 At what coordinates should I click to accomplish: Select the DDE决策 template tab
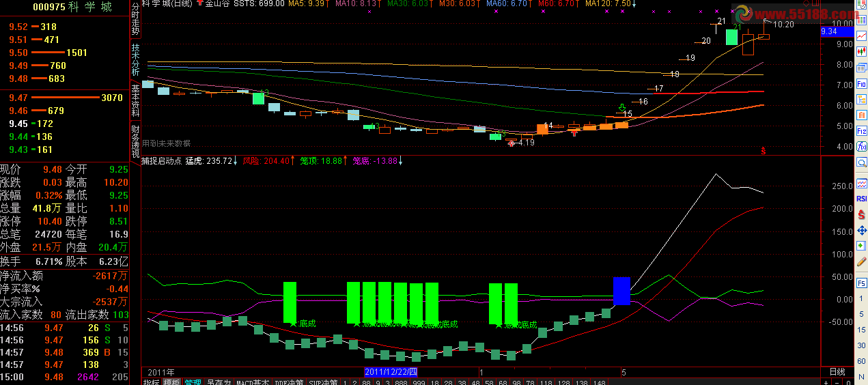click(x=290, y=382)
